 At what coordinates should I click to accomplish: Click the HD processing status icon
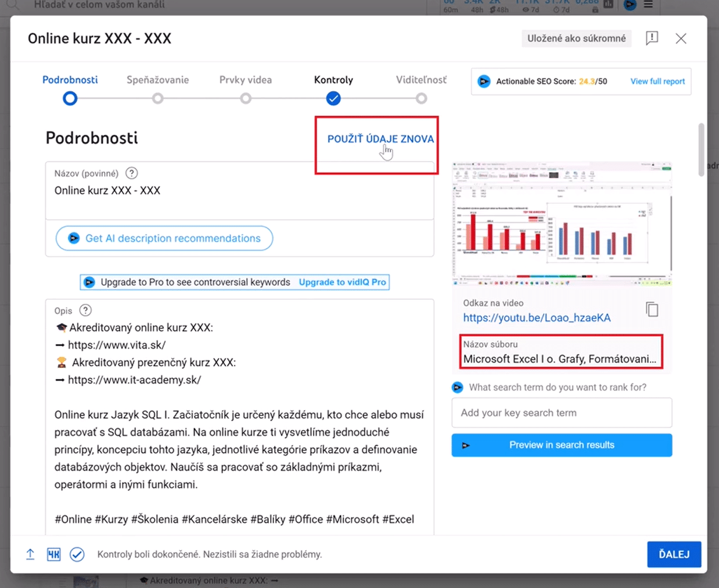(53, 554)
